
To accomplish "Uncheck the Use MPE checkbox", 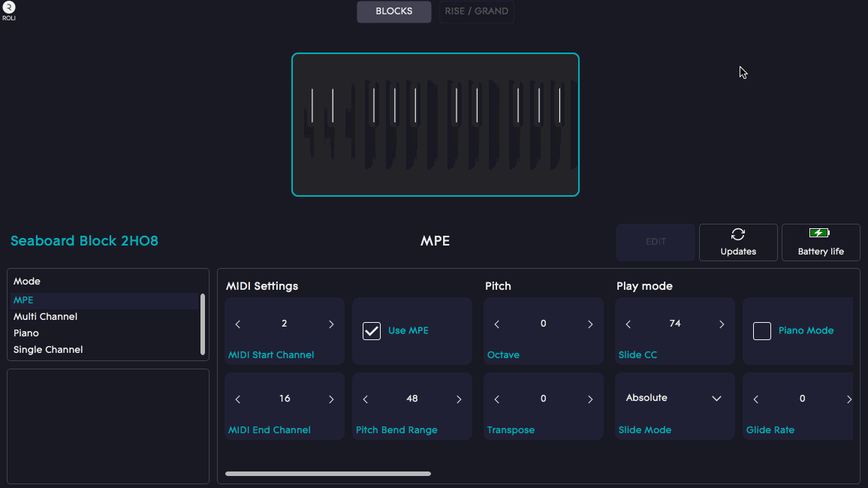I will 371,330.
